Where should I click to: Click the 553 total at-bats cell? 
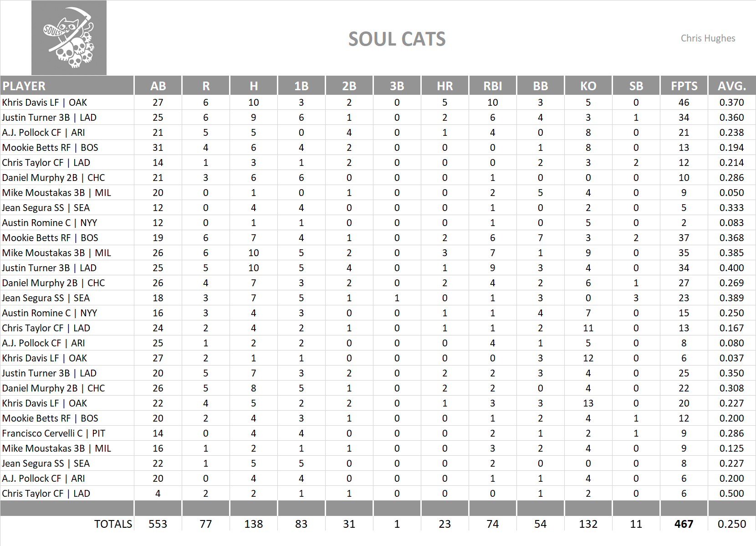point(158,524)
